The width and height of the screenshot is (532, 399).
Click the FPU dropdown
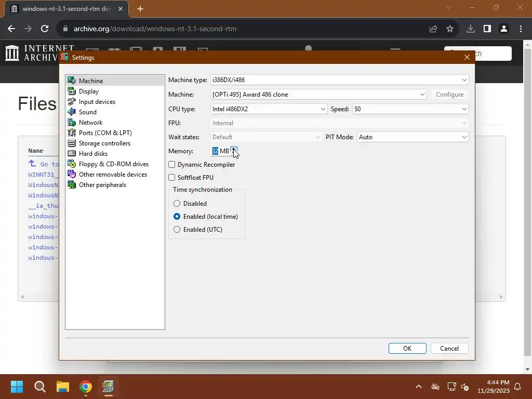click(x=339, y=123)
